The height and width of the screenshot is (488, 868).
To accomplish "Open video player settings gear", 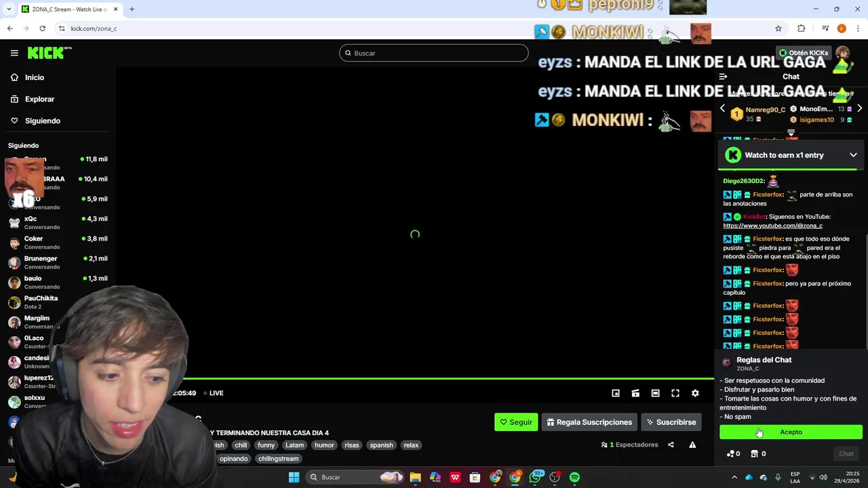I will point(695,393).
